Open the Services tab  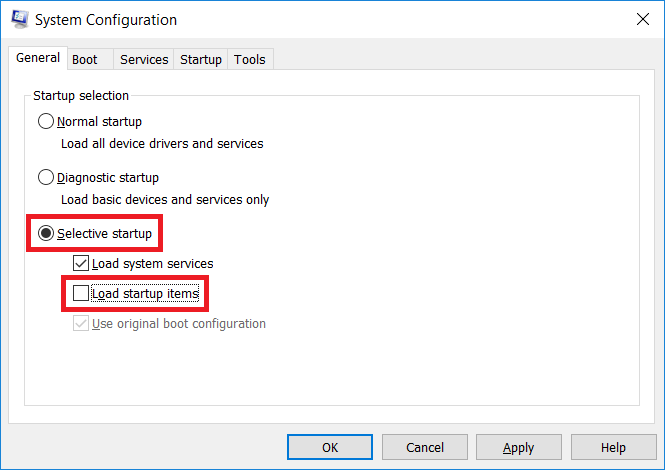pyautogui.click(x=144, y=59)
